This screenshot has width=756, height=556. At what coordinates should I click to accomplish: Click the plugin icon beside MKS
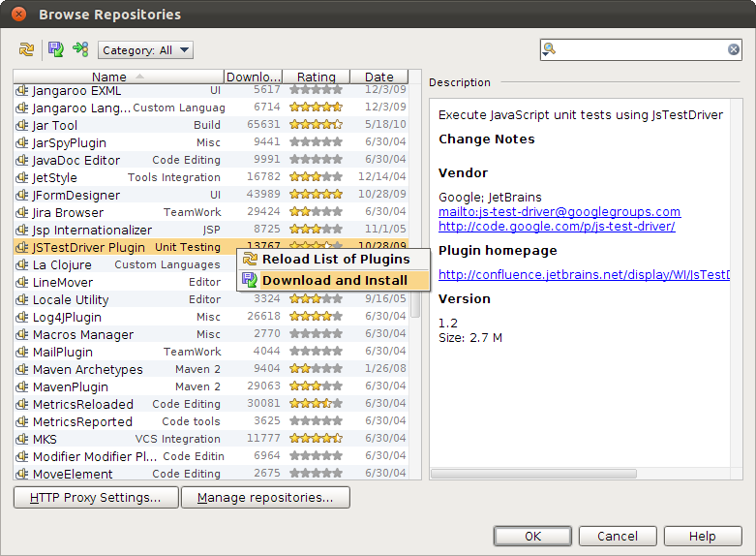point(21,439)
